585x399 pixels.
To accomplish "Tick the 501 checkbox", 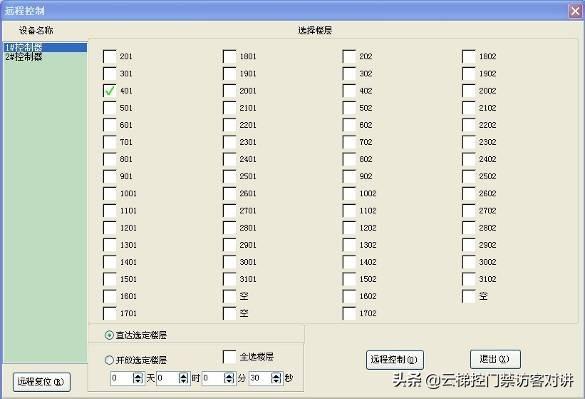I will tap(109, 108).
